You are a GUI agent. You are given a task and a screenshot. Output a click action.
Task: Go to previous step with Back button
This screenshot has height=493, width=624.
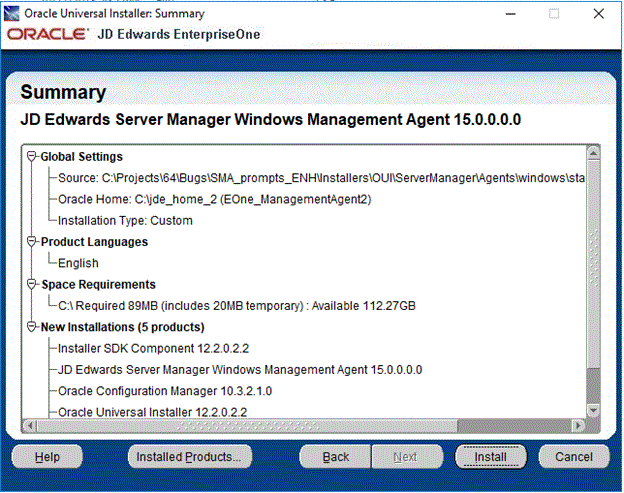click(336, 456)
